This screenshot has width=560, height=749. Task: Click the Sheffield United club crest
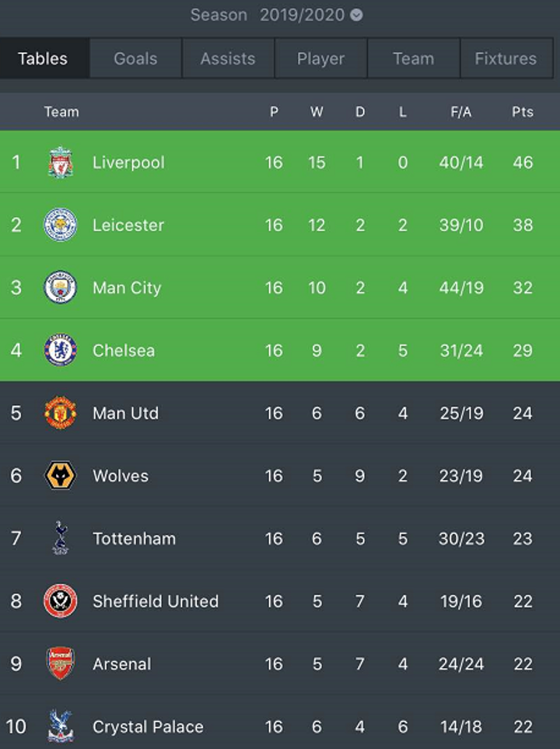coord(60,601)
